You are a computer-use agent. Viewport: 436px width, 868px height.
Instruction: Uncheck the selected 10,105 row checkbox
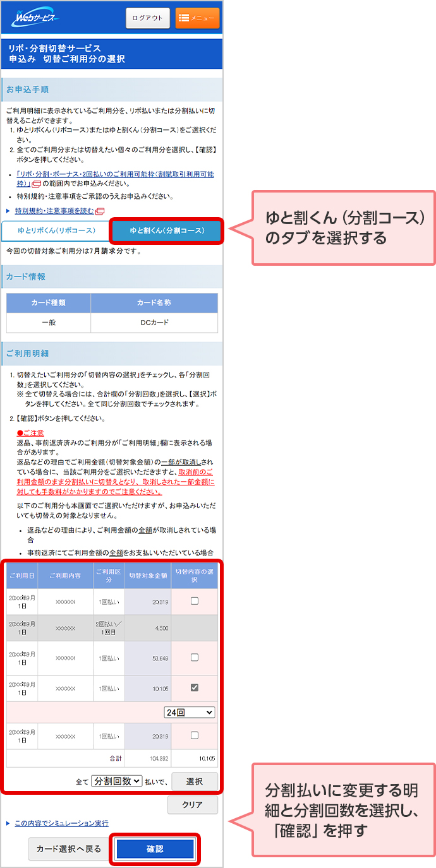[194, 687]
